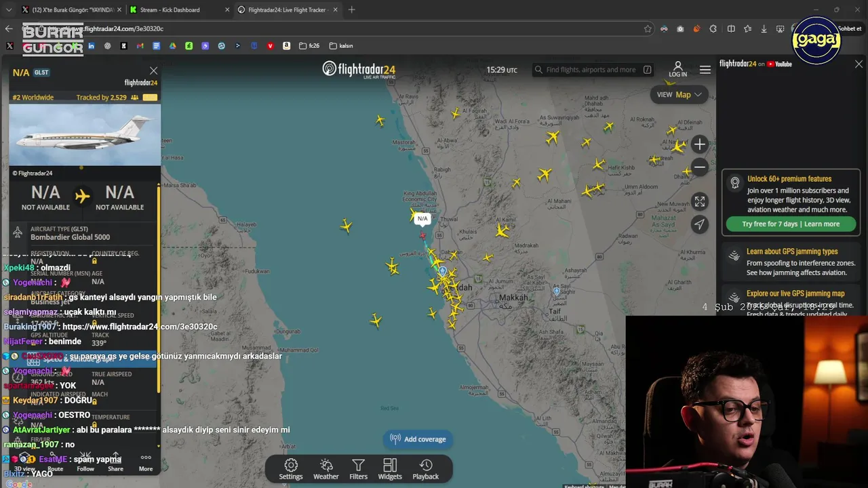Open the Widgets panel
This screenshot has width=868, height=488.
(390, 469)
